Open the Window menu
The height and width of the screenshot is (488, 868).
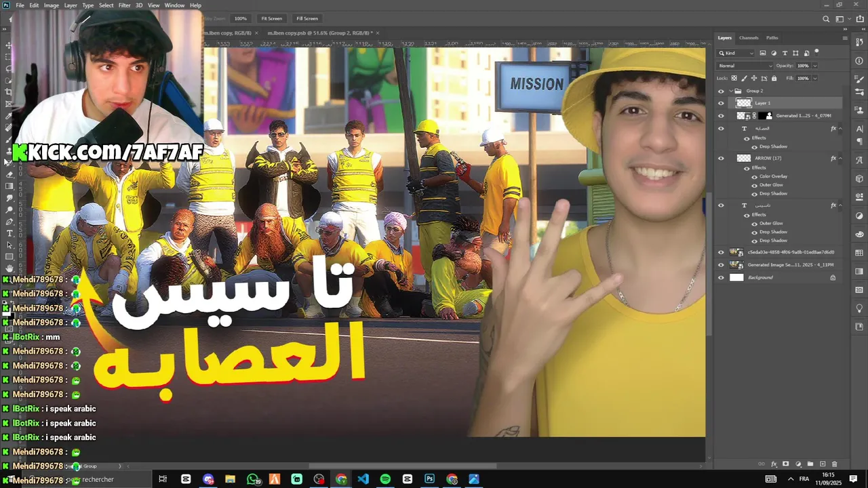click(x=174, y=5)
